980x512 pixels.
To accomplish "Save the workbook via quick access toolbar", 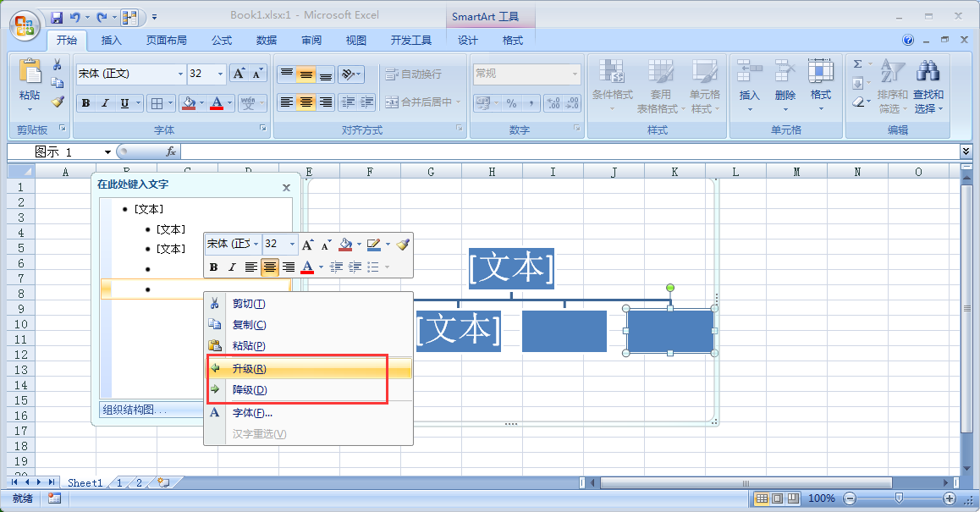I will 56,18.
